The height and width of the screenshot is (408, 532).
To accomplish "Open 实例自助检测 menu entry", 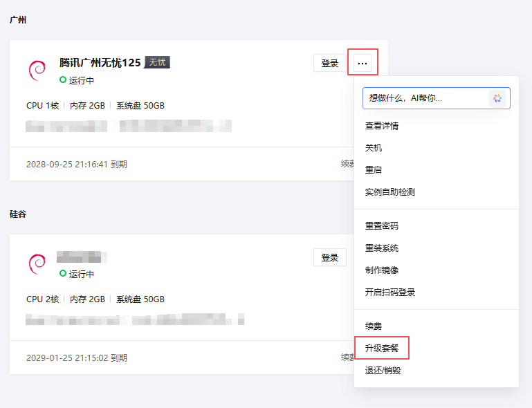I will pos(390,192).
